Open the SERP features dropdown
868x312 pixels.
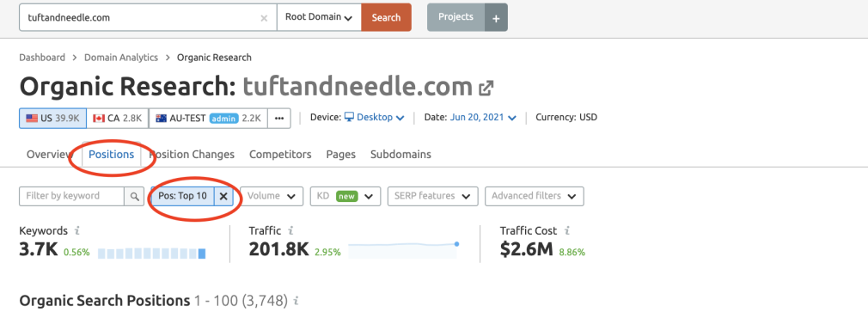tap(433, 196)
